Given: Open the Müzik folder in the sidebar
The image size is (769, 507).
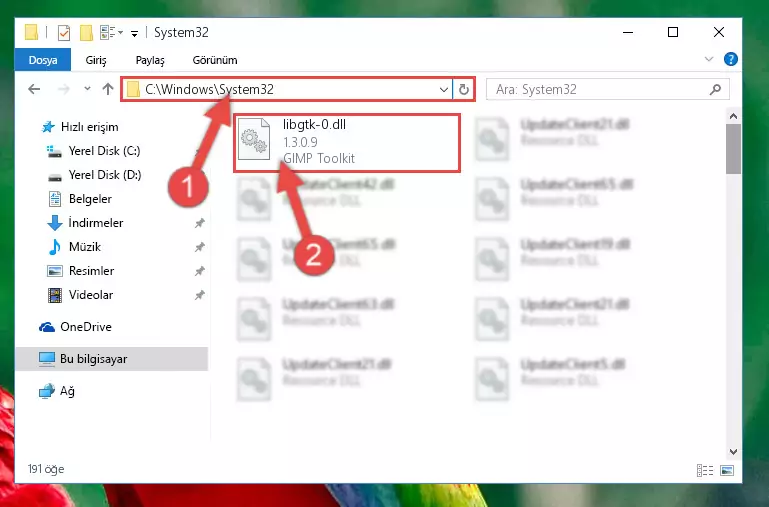Looking at the screenshot, I should click(74, 247).
